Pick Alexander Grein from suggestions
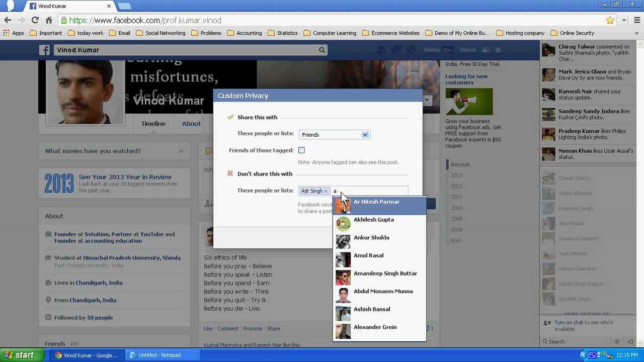Viewport: 644px width, 362px height. (x=379, y=331)
